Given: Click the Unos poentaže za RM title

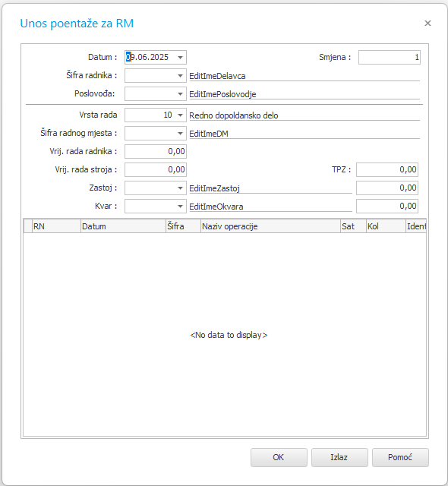Looking at the screenshot, I should tap(77, 24).
